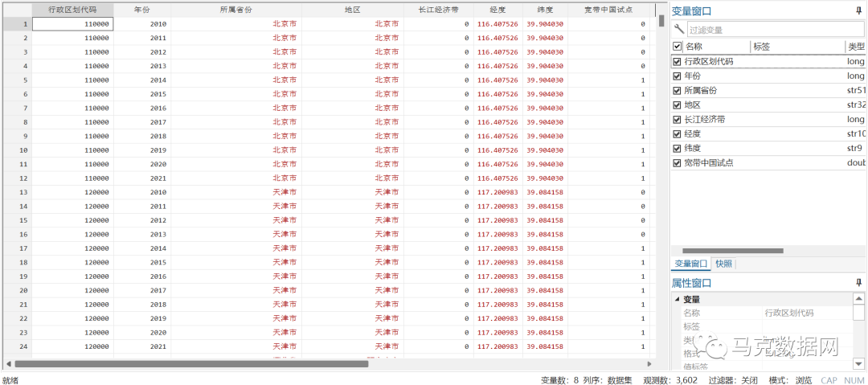
Task: Click year cell 2015 in row 6
Action: coord(142,94)
